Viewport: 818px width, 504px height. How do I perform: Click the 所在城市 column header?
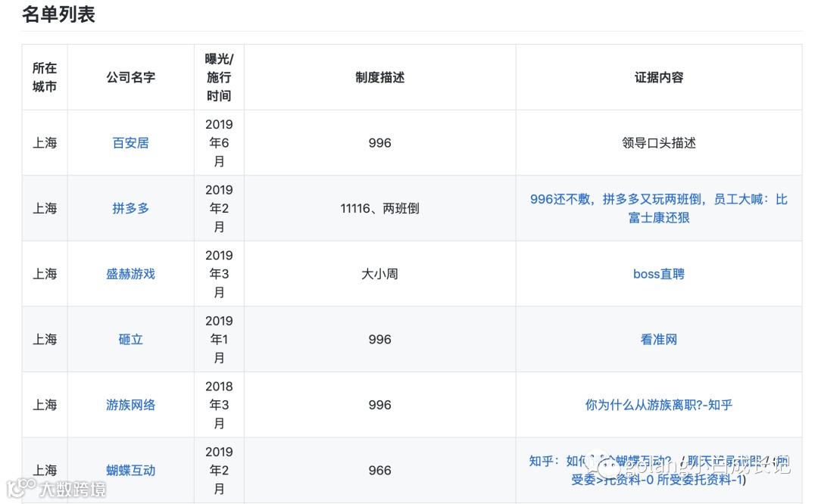tap(45, 77)
